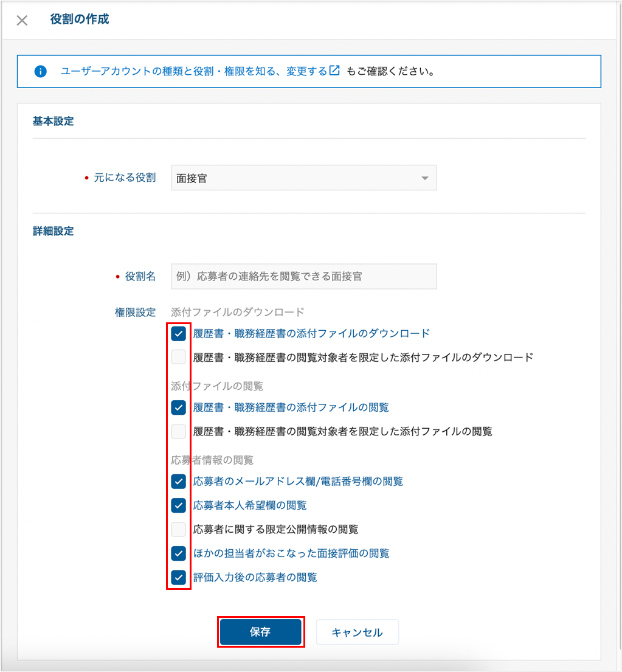Open the ユーザーアカウントの種類と役割 help link

[x=194, y=71]
